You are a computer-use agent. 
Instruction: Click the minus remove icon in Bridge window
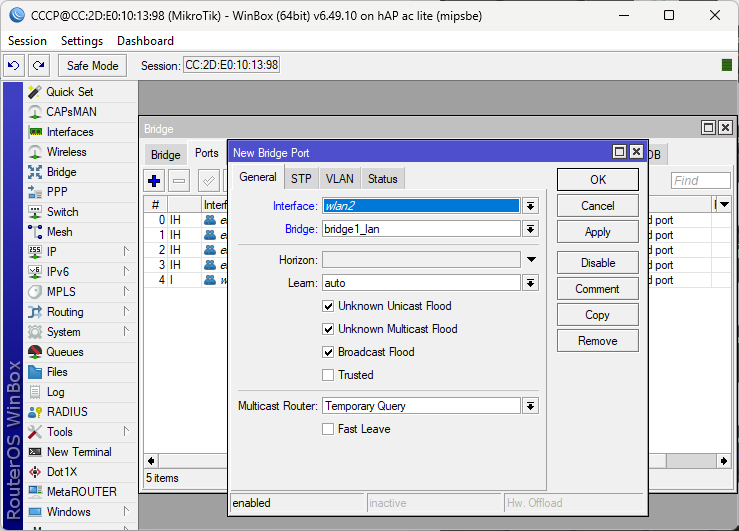click(x=179, y=181)
